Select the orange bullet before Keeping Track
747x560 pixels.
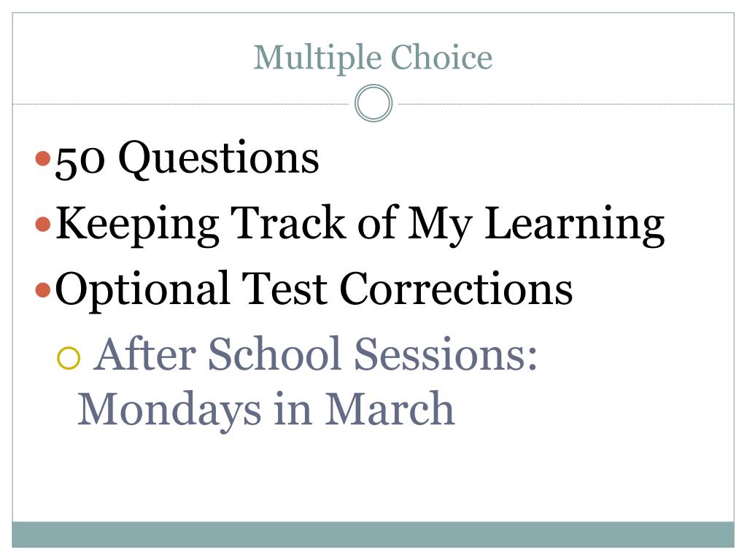click(43, 224)
